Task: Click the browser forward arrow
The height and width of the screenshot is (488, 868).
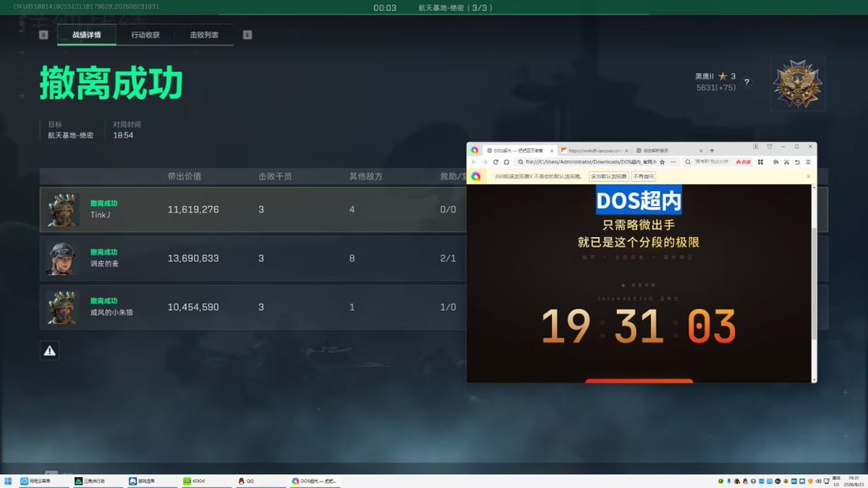Action: pyautogui.click(x=485, y=162)
